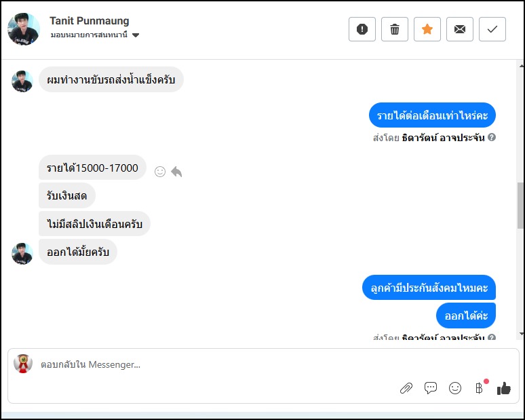Mark conversation done with checkmark
Screen dimensions: 525x420
tap(492, 29)
